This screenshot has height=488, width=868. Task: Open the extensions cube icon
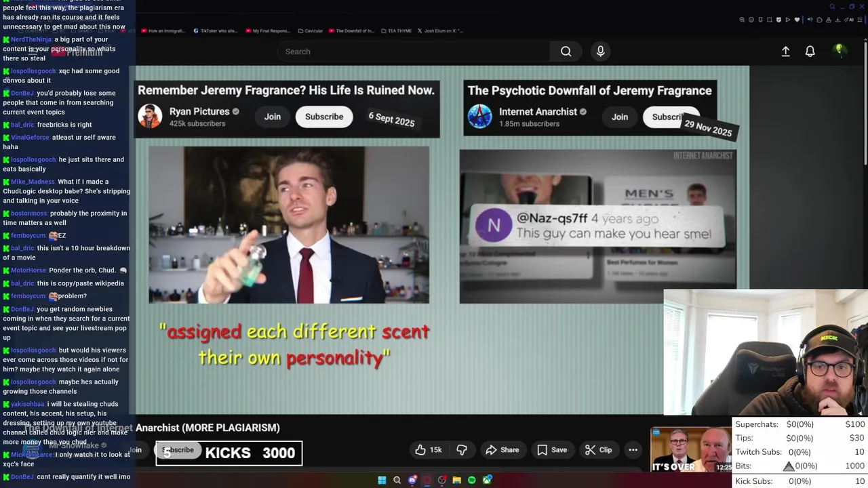coord(819,20)
